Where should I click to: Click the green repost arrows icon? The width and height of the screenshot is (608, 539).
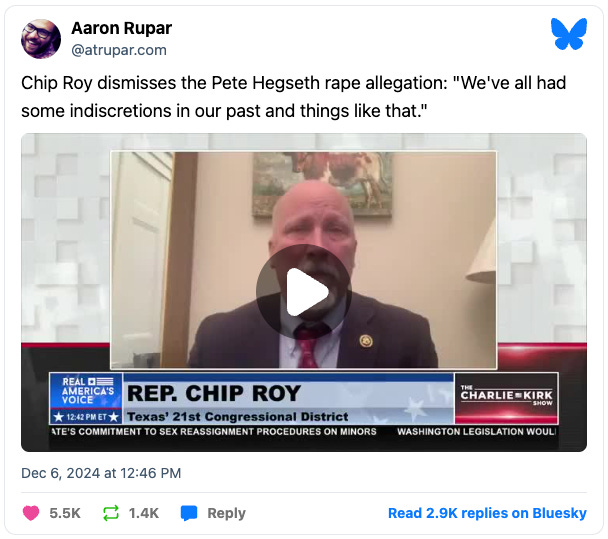click(111, 513)
